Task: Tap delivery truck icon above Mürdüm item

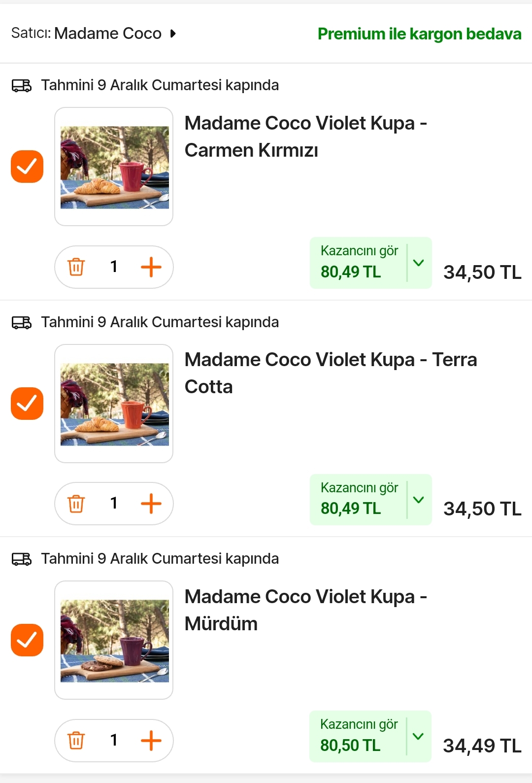Action: click(x=22, y=559)
